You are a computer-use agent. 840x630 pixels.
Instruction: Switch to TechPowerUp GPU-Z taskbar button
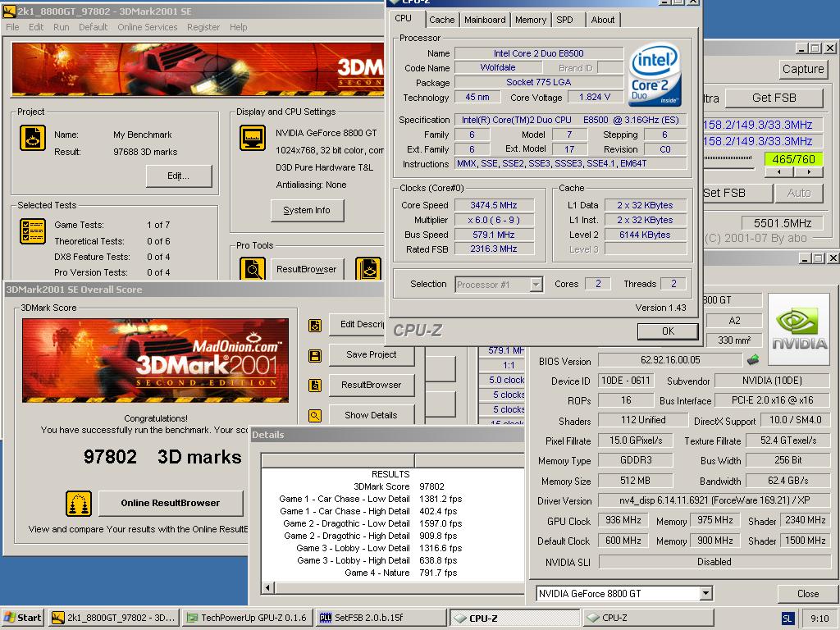[247, 618]
